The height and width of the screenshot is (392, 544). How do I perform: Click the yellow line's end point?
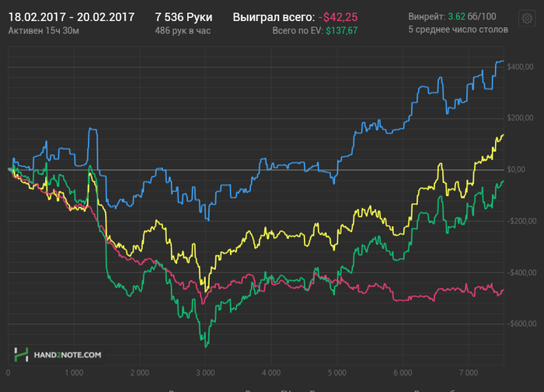click(503, 135)
